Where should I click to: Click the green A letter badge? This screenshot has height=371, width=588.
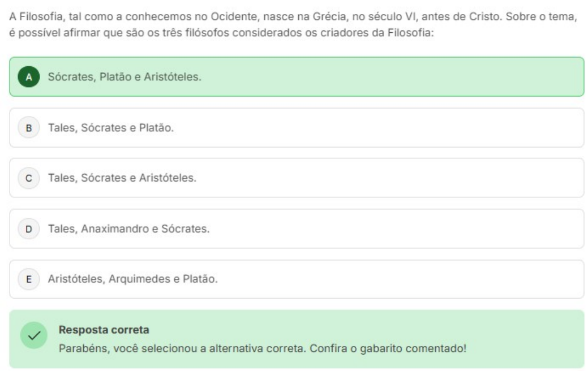tap(29, 77)
